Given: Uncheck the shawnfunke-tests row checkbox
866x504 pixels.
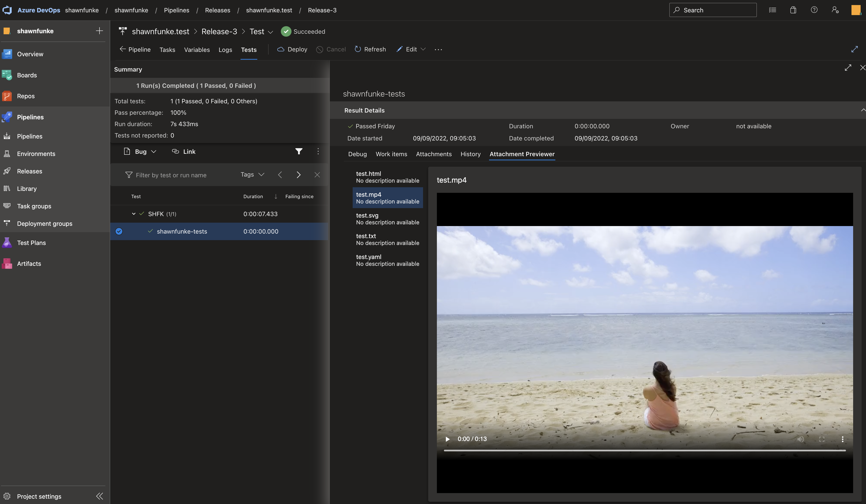Looking at the screenshot, I should (119, 231).
